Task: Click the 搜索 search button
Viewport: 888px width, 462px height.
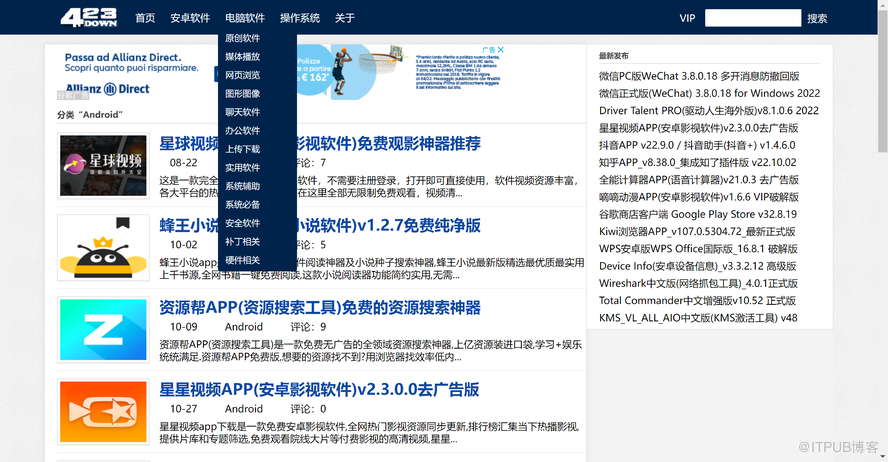Action: (x=817, y=19)
